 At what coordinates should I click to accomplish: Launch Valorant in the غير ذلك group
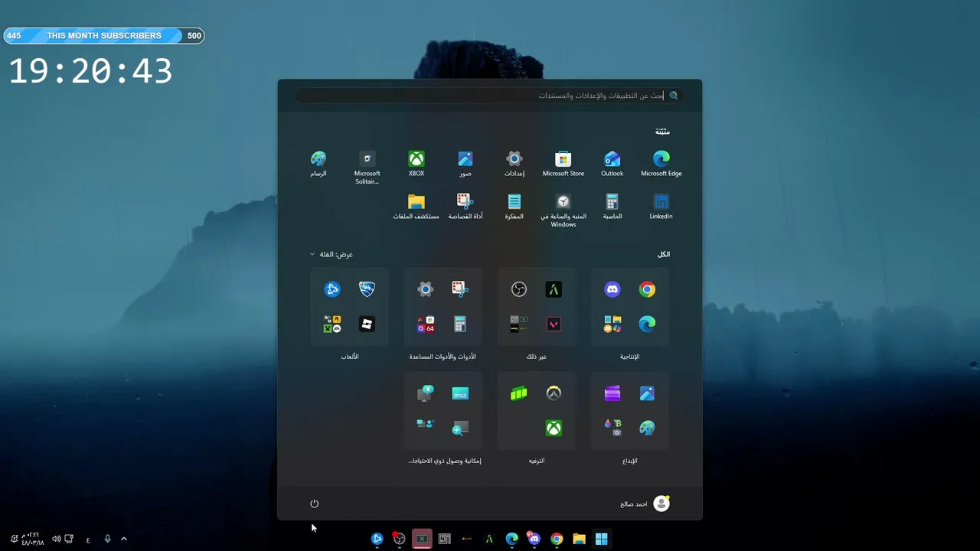tap(554, 324)
